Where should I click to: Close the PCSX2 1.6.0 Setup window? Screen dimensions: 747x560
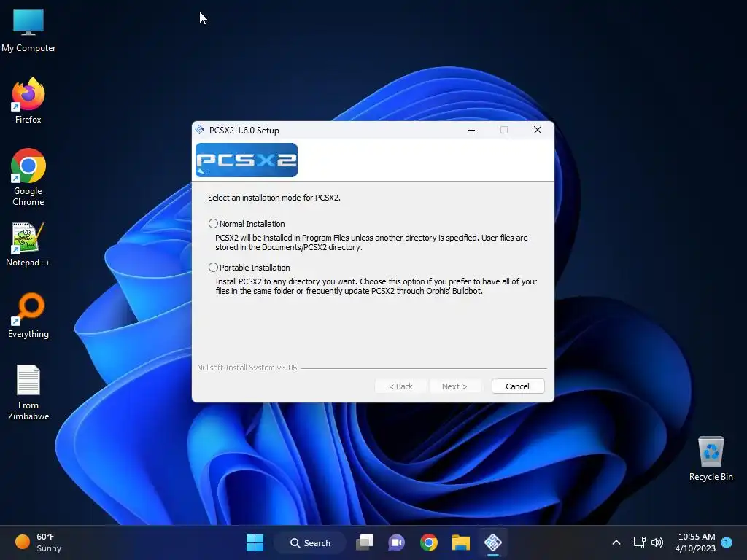(x=538, y=130)
